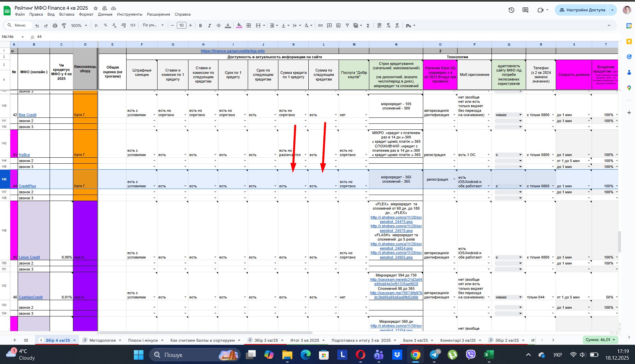
Task: Click the font size input field
Action: (181, 25)
